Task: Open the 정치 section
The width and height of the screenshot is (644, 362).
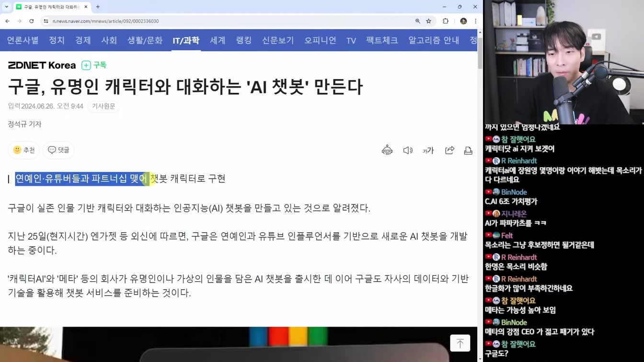Action: [x=57, y=41]
